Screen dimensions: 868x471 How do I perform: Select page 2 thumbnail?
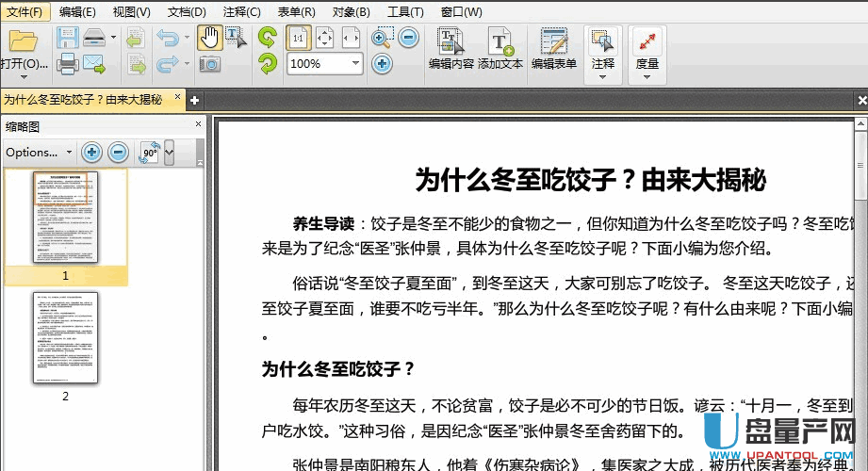[x=65, y=337]
